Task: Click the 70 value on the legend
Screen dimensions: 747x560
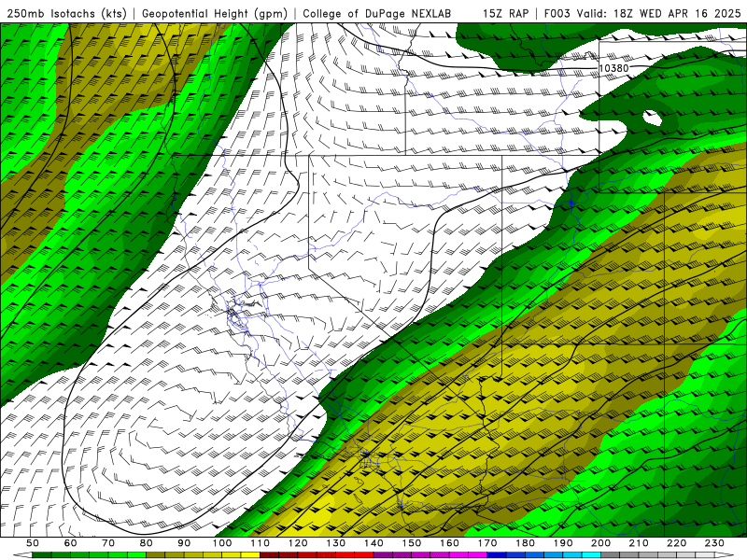Action: [x=108, y=543]
